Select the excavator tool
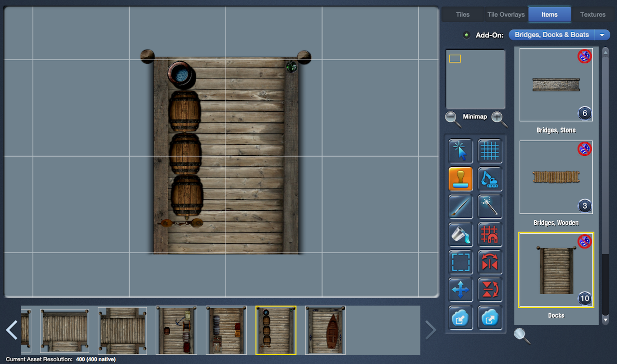 [490, 179]
